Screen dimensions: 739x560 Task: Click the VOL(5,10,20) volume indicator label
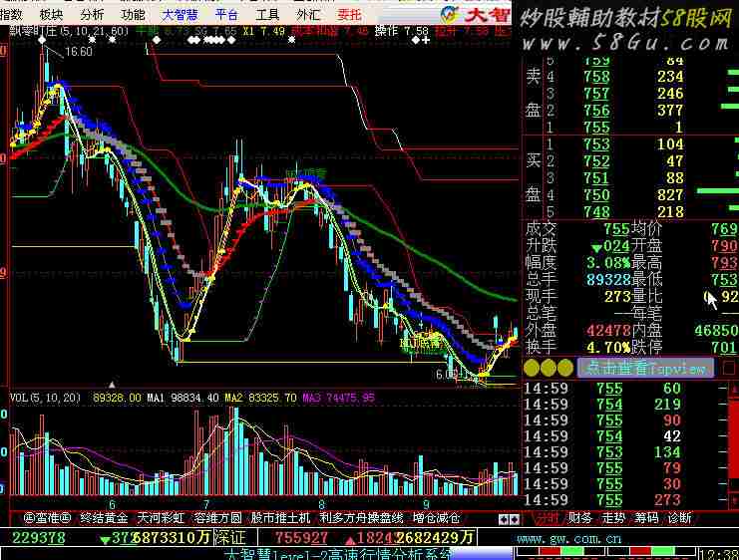coord(45,398)
